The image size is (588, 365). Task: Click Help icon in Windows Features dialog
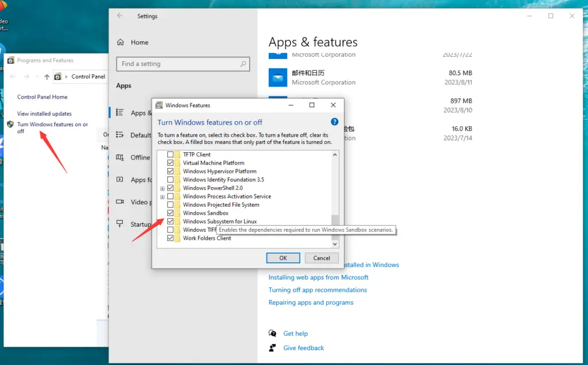click(x=334, y=122)
